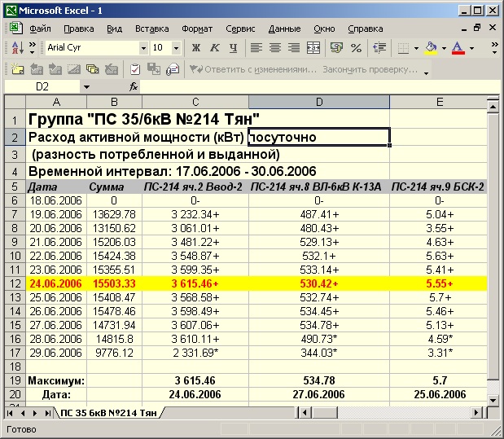The width and height of the screenshot is (504, 439).
Task: Open the Формат menu
Action: [197, 28]
